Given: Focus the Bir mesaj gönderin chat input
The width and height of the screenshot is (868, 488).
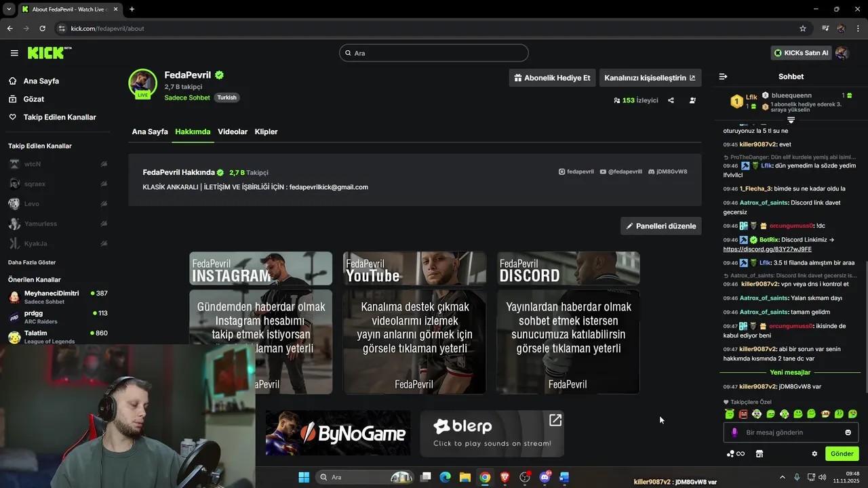Looking at the screenshot, I should tap(791, 432).
